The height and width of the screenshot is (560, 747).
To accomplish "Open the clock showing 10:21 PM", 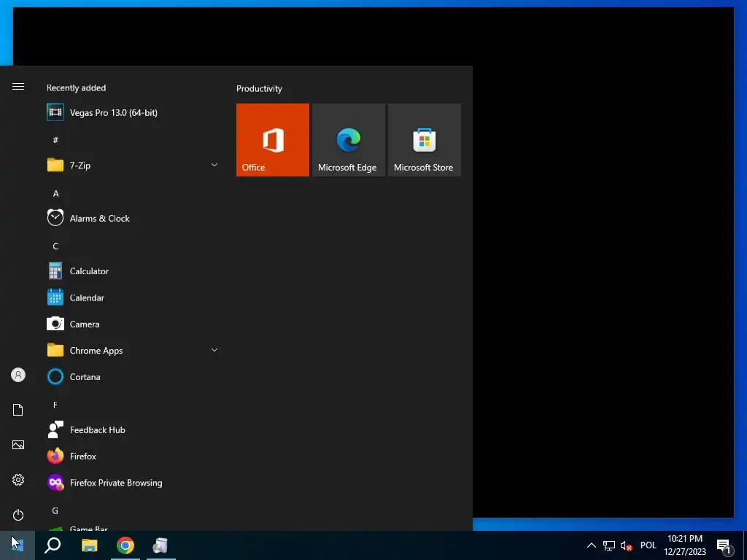I will 685,545.
